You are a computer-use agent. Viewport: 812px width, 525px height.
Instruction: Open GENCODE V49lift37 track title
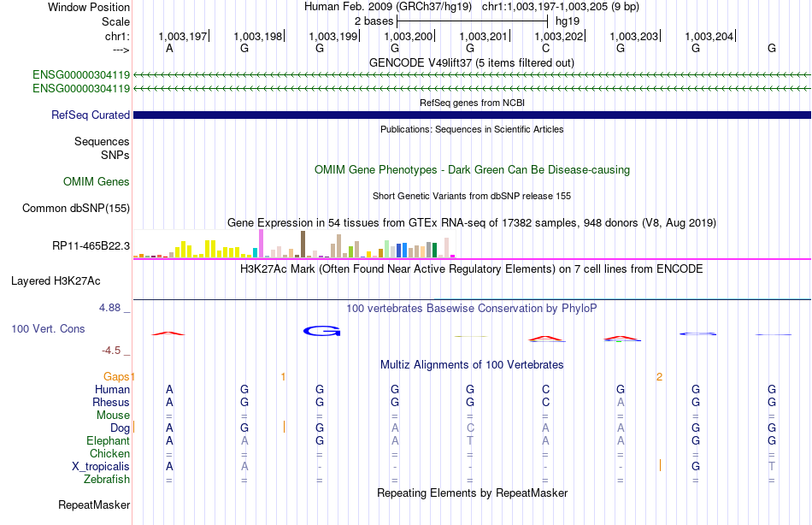[x=471, y=62]
